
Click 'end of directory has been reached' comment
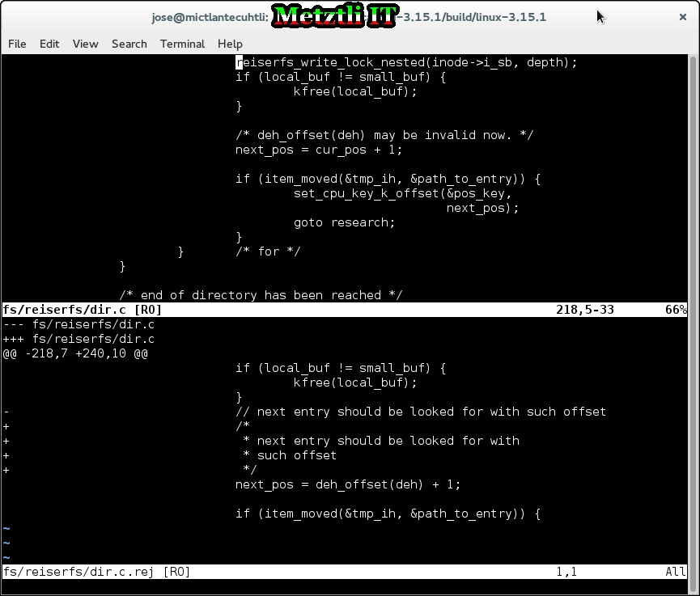pyautogui.click(x=261, y=295)
